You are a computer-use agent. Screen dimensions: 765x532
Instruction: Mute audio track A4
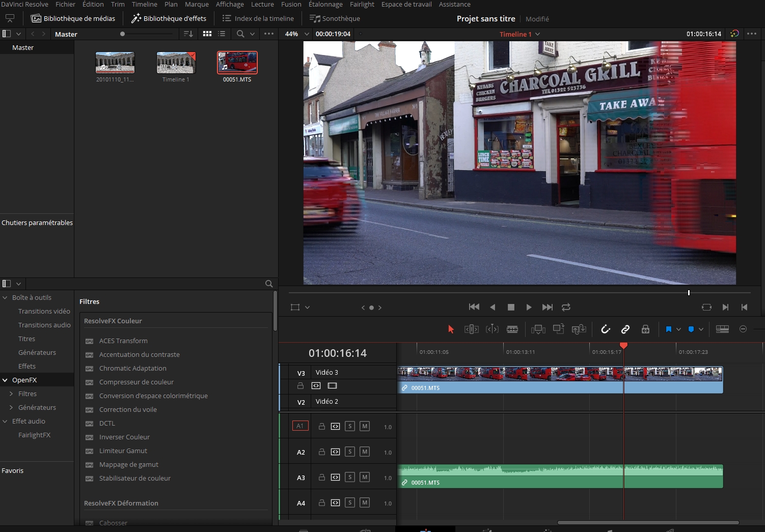pyautogui.click(x=365, y=502)
